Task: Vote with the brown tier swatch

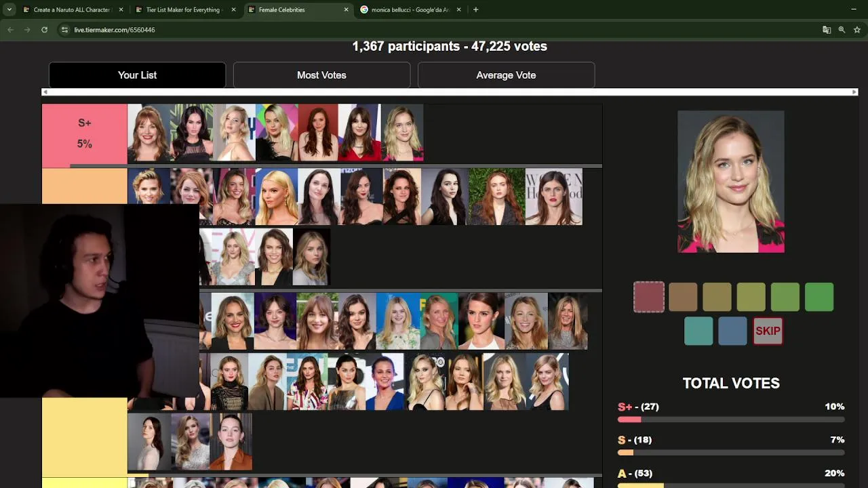Action: [x=683, y=297]
